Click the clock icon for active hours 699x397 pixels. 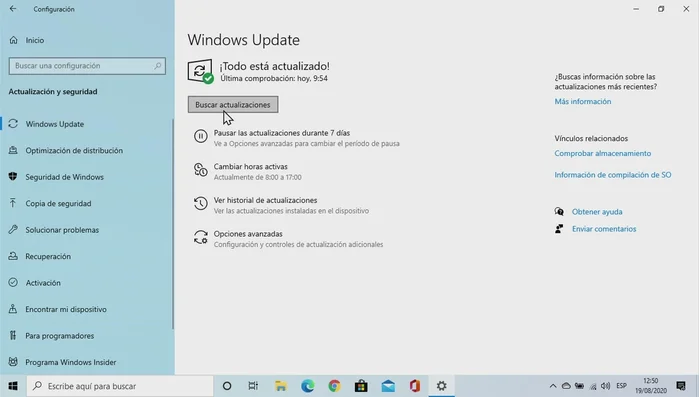201,170
